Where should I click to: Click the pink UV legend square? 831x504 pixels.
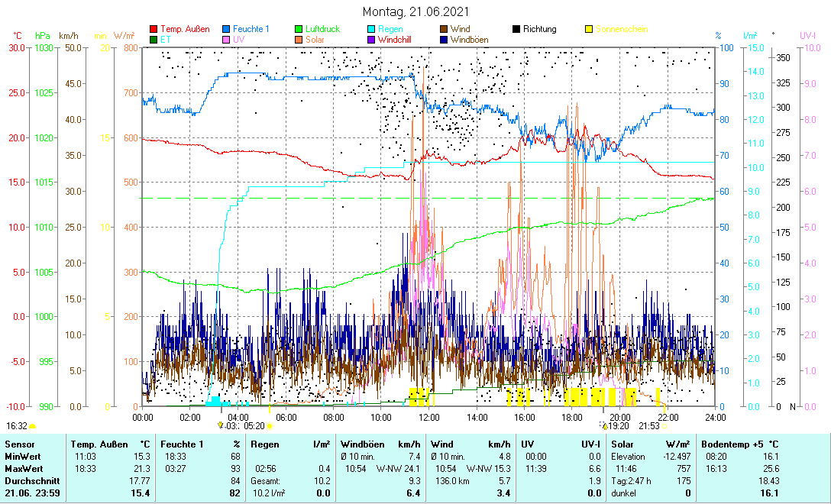tap(227, 39)
